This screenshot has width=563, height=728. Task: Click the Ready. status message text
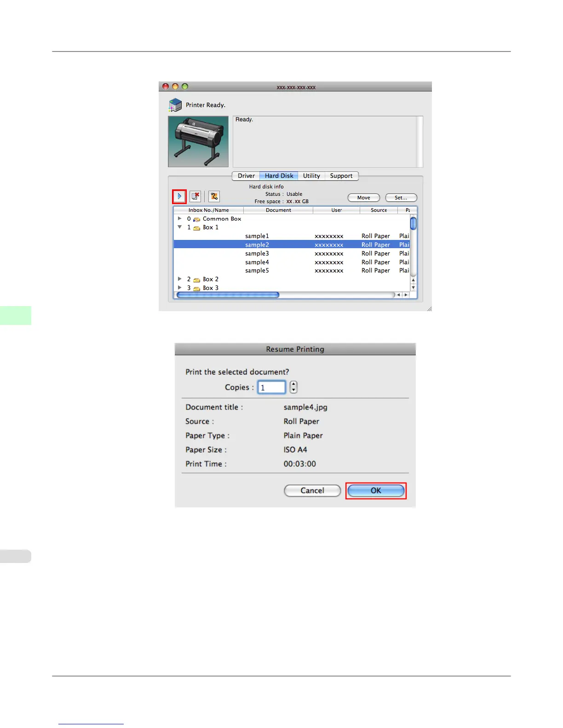tap(244, 119)
